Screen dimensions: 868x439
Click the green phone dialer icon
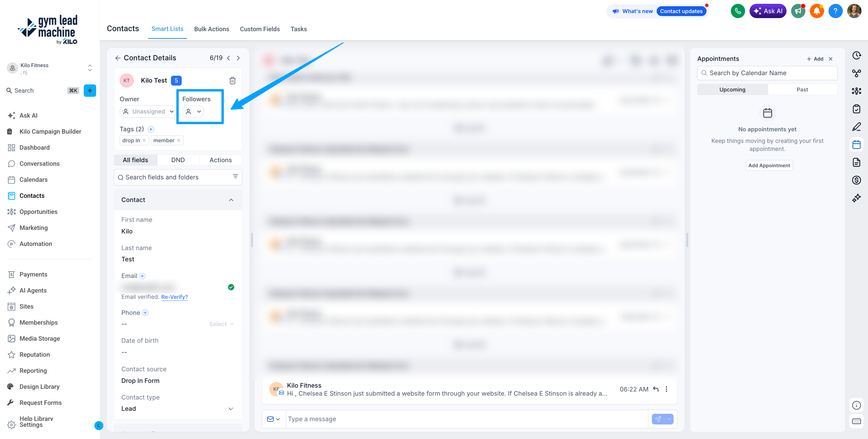738,11
